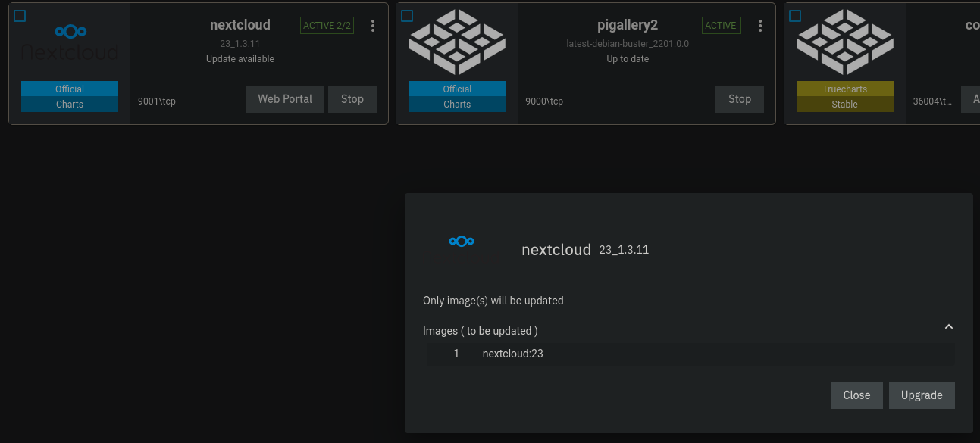The image size is (980, 443).
Task: Select the pigallery2 app checkbox
Action: 407,16
